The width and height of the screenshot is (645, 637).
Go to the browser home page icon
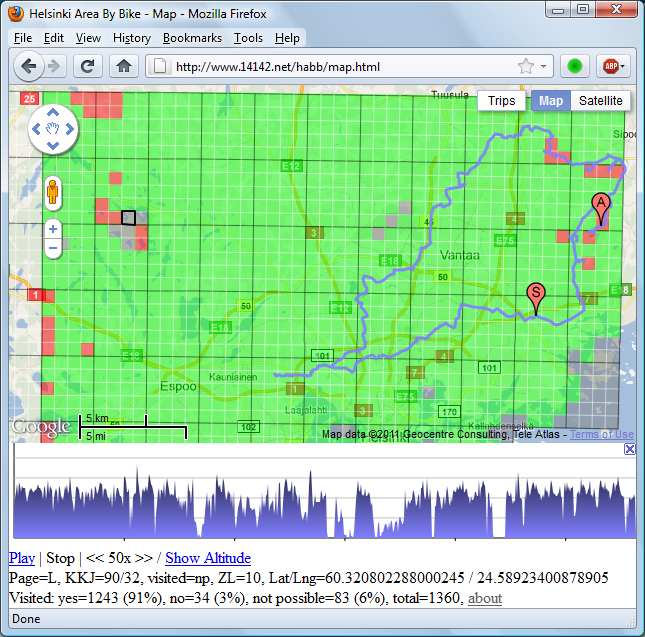click(x=123, y=67)
